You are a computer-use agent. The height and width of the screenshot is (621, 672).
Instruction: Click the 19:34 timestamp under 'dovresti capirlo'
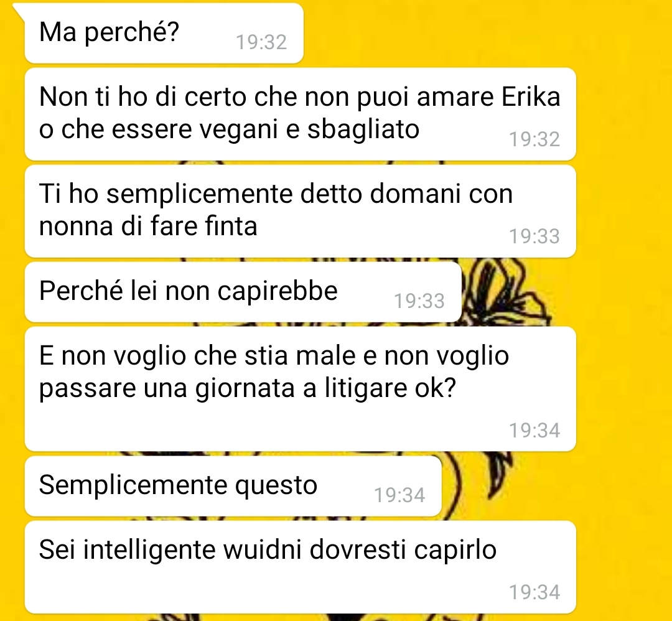(534, 592)
